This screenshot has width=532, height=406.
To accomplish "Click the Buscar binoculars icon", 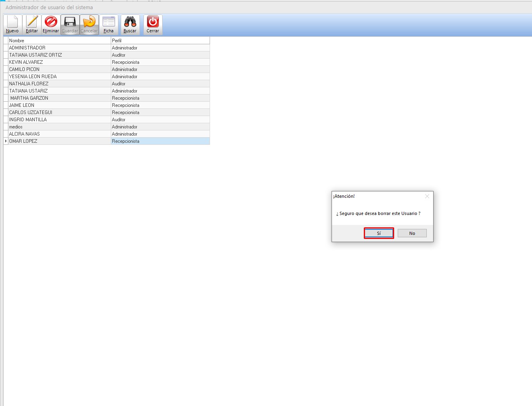I will [130, 22].
